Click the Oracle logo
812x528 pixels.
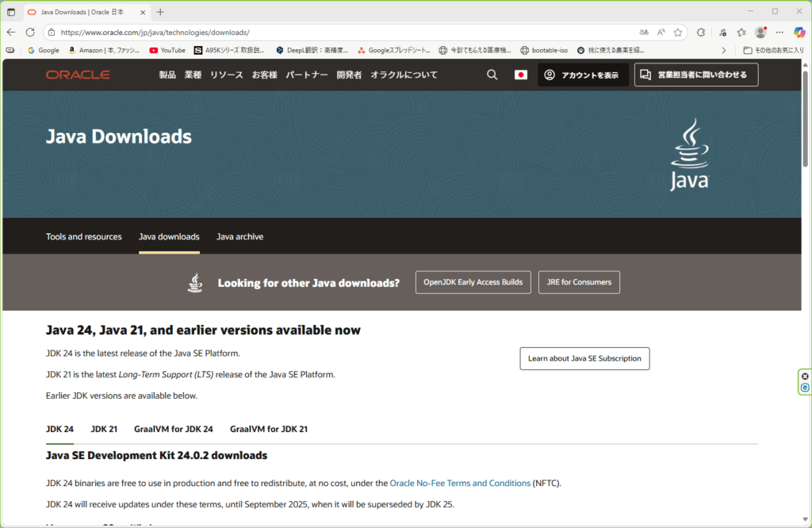point(78,75)
